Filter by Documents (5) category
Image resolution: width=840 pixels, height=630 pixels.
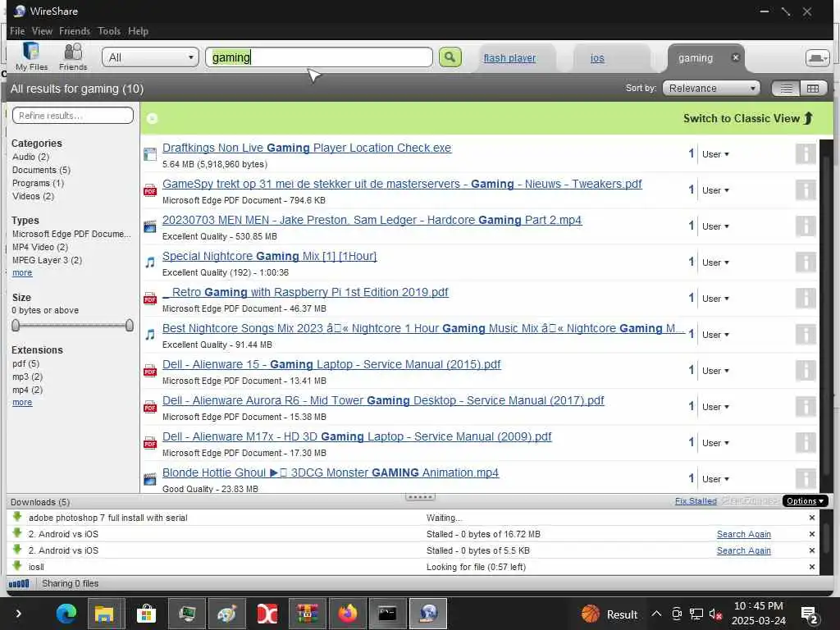pyautogui.click(x=41, y=170)
